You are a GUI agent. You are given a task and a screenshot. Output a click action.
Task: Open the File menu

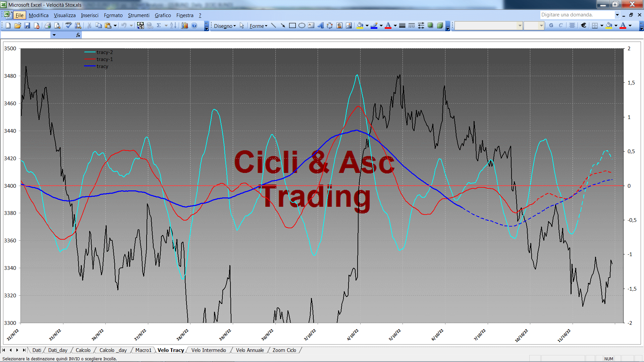[x=19, y=15]
